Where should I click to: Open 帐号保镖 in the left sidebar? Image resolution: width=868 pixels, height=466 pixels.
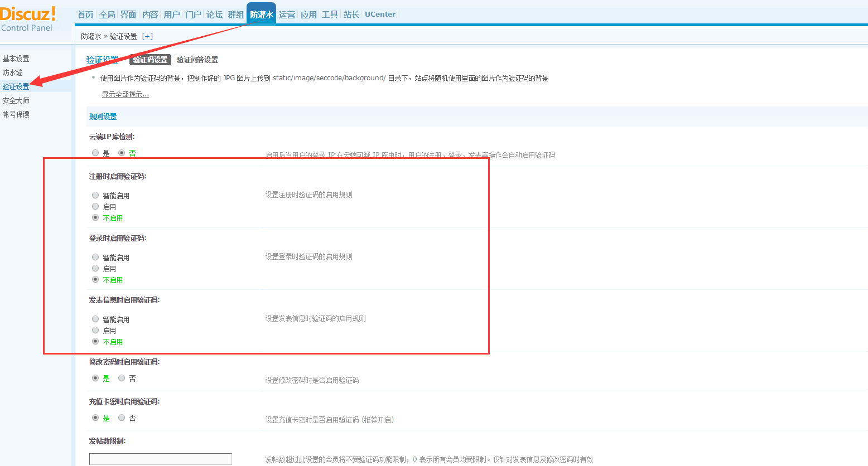[16, 114]
